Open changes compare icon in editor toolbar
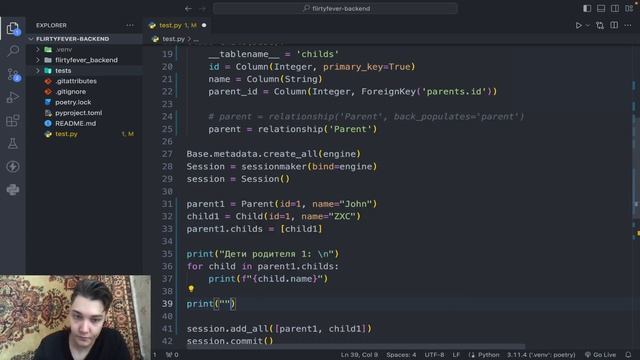The height and width of the screenshot is (360, 640). pyautogui.click(x=600, y=25)
